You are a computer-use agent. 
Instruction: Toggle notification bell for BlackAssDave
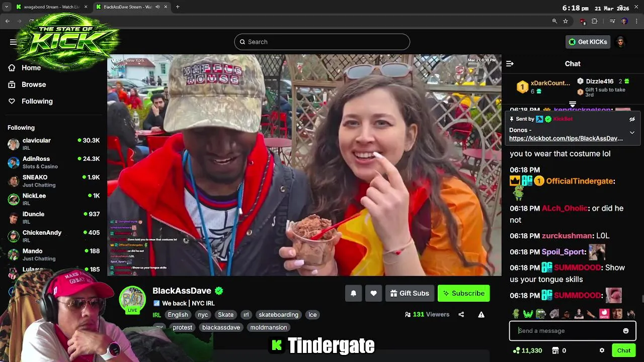tap(353, 294)
